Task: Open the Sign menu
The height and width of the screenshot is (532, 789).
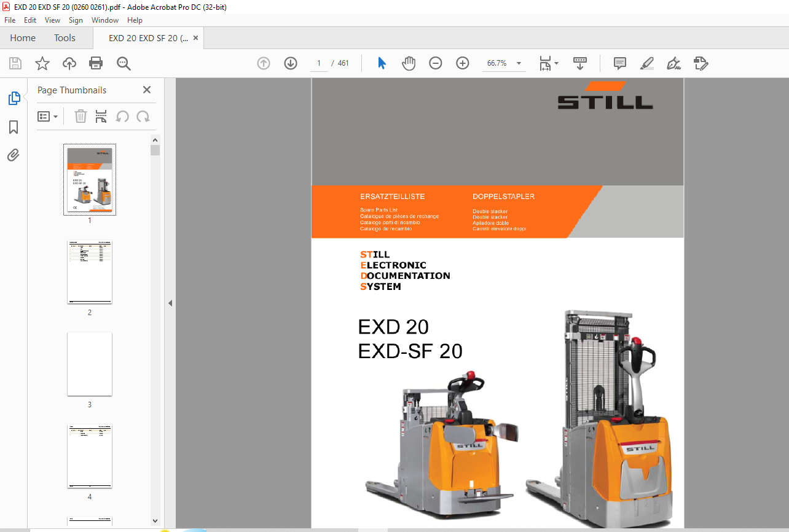Action: click(x=76, y=20)
